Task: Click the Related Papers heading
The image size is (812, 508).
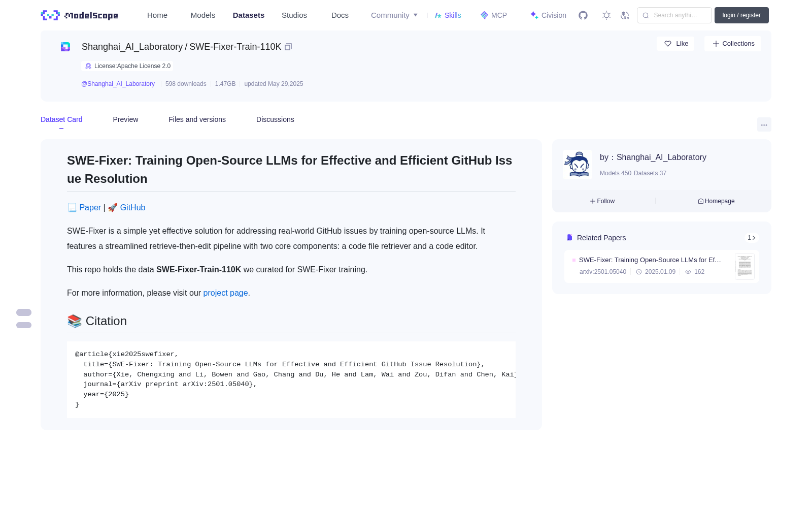Action: [x=601, y=238]
